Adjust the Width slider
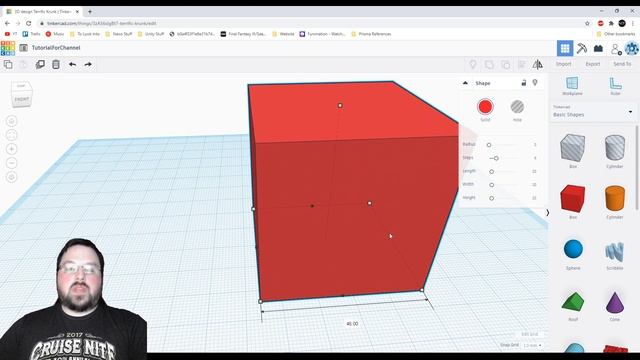 pos(491,185)
